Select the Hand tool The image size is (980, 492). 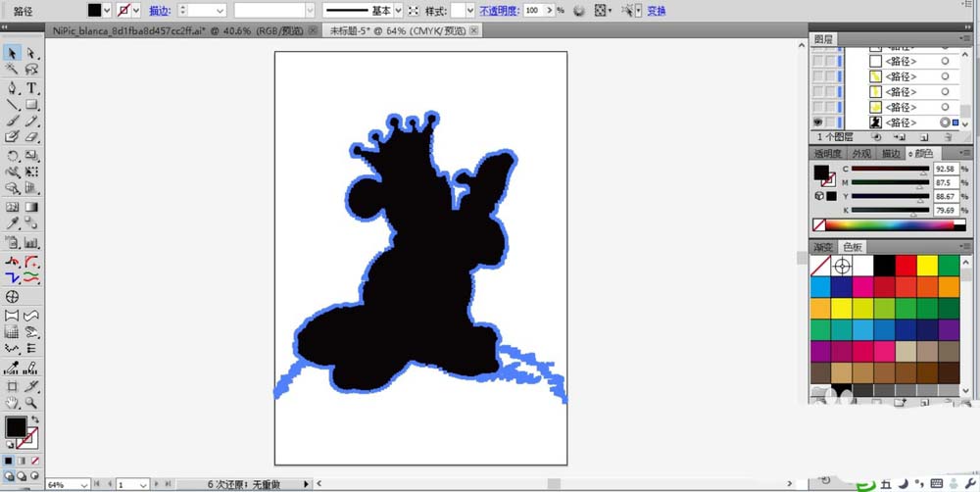(12, 403)
